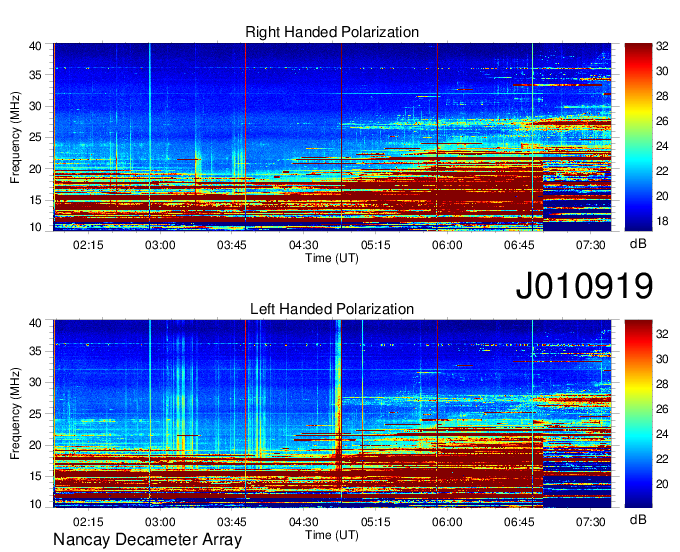Viewport: 680px width, 552px height.
Task: Click the 06:45 tick label under bottom plot
Action: tap(519, 522)
